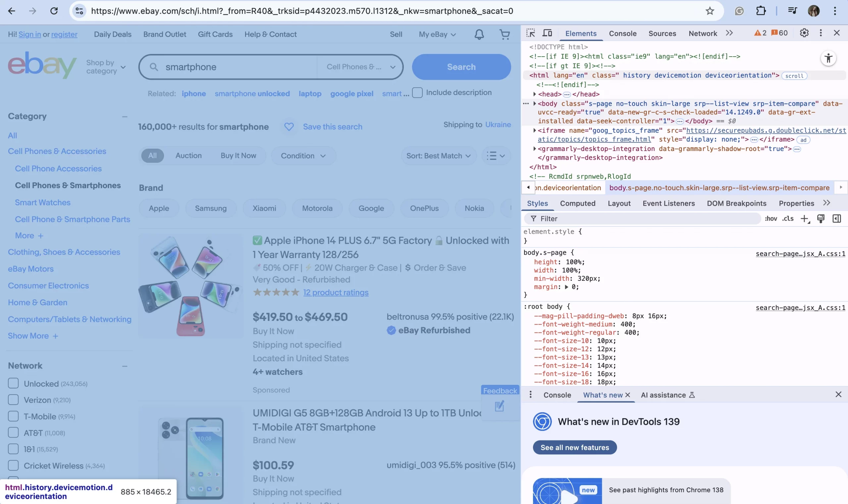Screen dimensions: 848x504
Task: Check the AT&T network filter
Action: [x=13, y=433]
